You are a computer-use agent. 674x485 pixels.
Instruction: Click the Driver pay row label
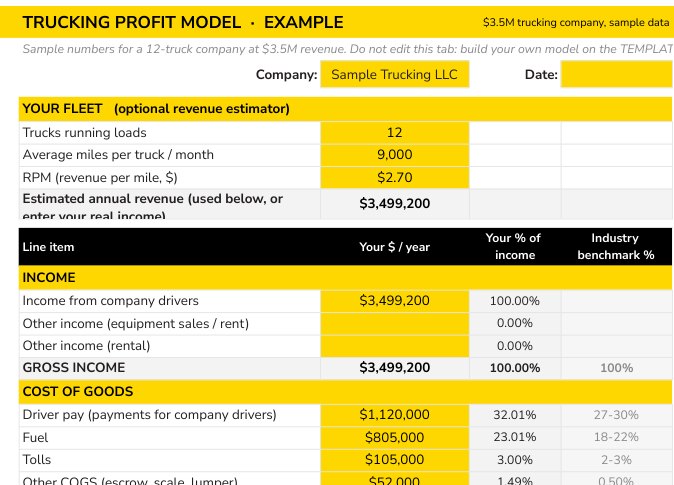149,415
